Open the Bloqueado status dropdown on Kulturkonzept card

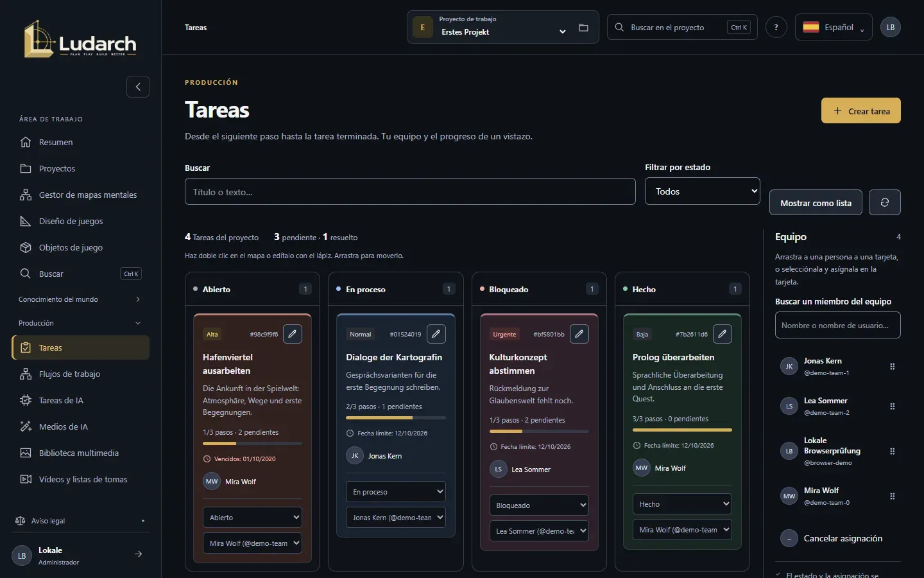[x=539, y=505]
